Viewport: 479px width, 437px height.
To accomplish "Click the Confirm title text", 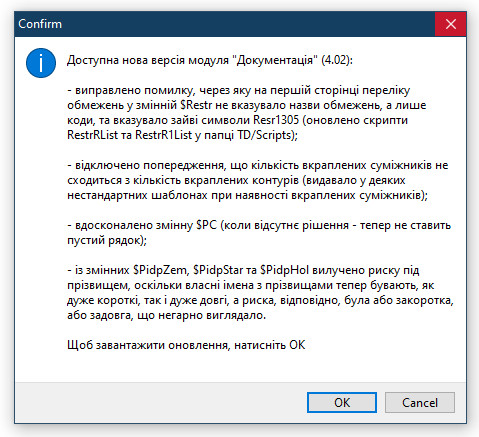I will pos(40,24).
